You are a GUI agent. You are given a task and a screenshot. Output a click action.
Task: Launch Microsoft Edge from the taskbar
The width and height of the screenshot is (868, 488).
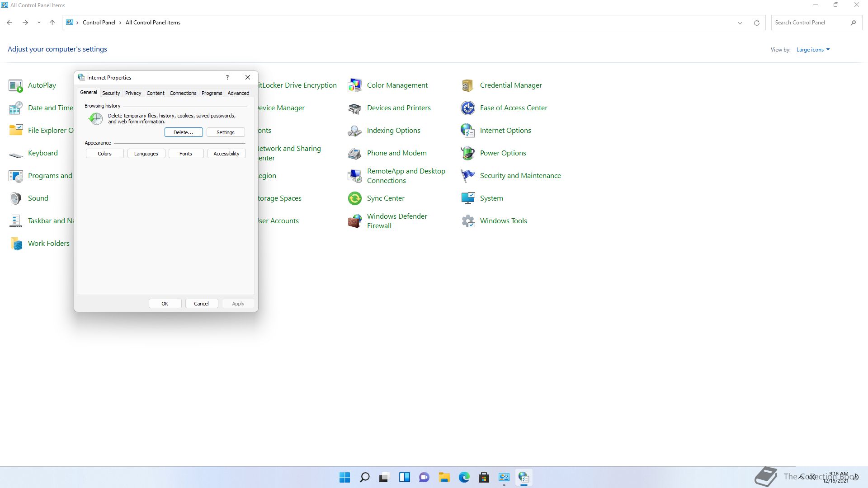464,477
